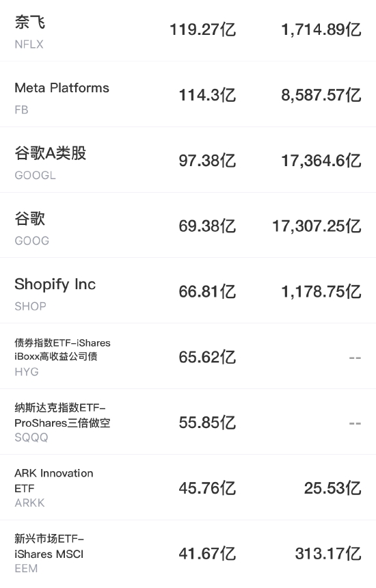
Task: Click the 8,587.57亿 market cap figure
Action: 321,95
